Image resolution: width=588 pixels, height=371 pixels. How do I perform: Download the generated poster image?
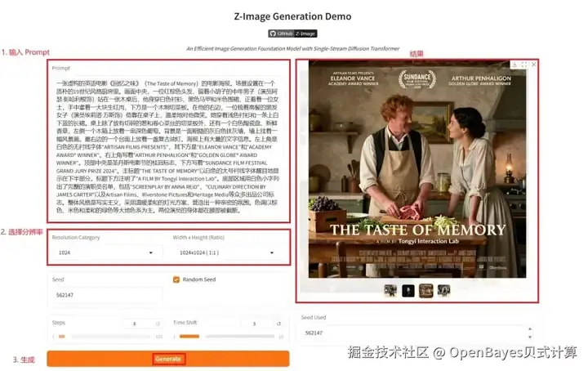[x=514, y=65]
